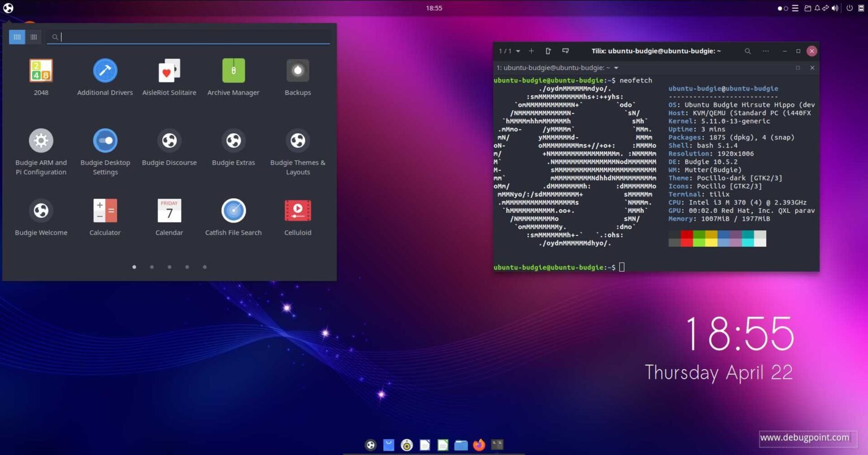The height and width of the screenshot is (455, 868).
Task: Launch Celluloid media player
Action: [x=298, y=210]
